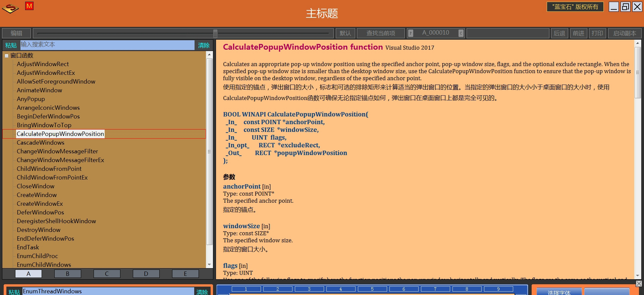Click the small P icon beside A_000010
Image resolution: width=644 pixels, height=295 pixels.
[411, 33]
